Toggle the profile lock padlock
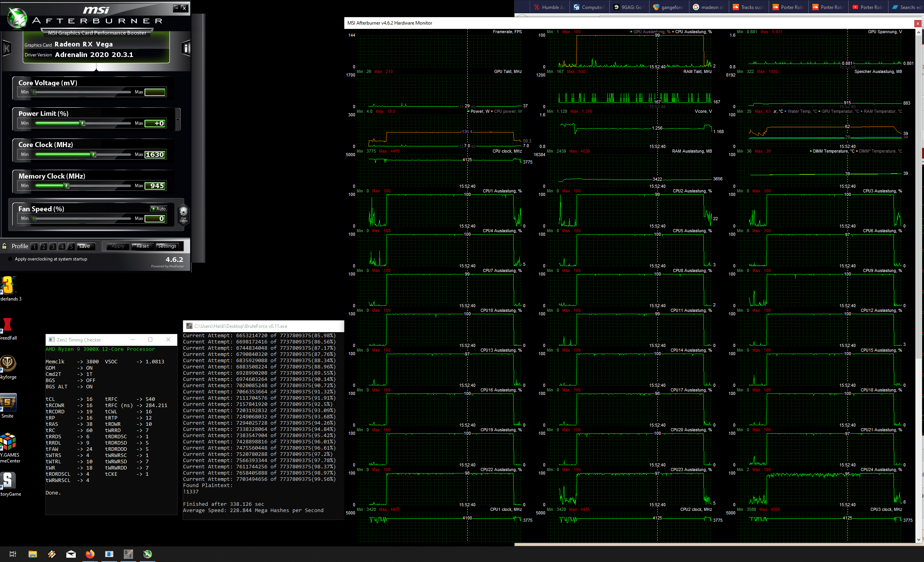The width and height of the screenshot is (924, 562). click(x=4, y=246)
